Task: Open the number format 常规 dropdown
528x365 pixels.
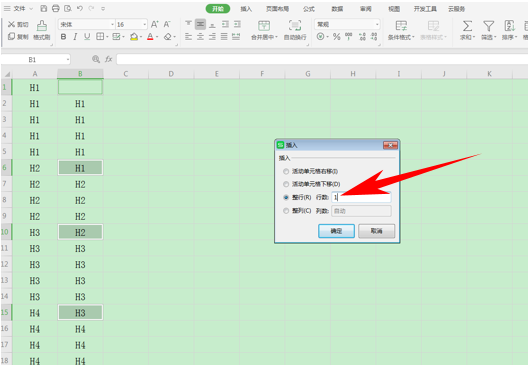Action: 377,25
